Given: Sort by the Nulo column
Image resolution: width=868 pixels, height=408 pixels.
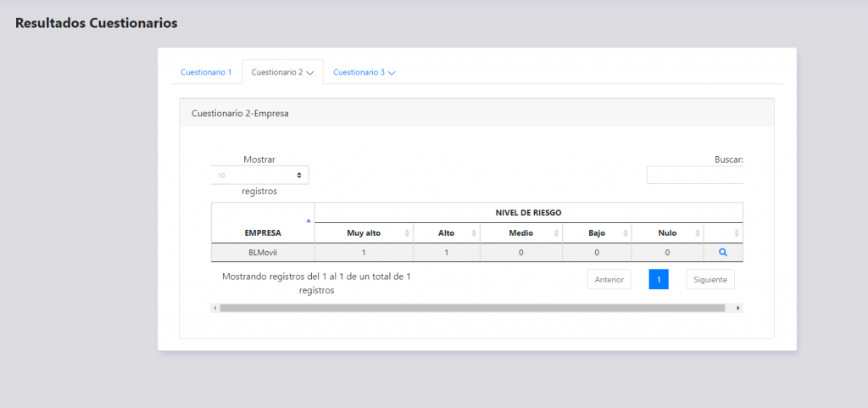Looking at the screenshot, I should 667,233.
